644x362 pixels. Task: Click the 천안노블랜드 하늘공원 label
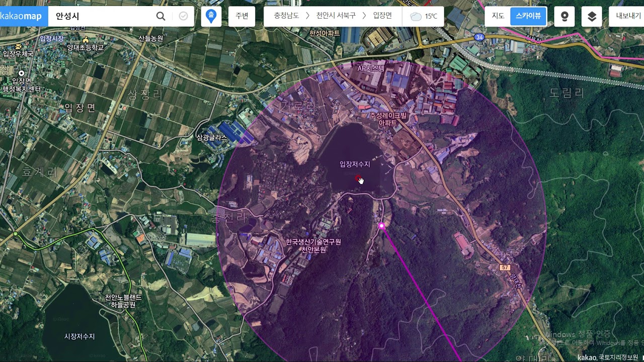pos(123,301)
